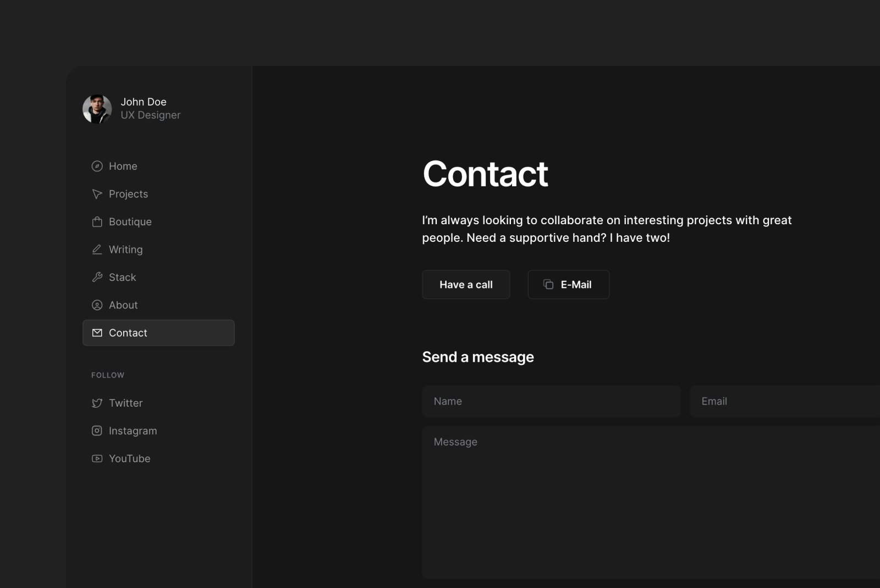Click the Twitter bird icon

97,403
